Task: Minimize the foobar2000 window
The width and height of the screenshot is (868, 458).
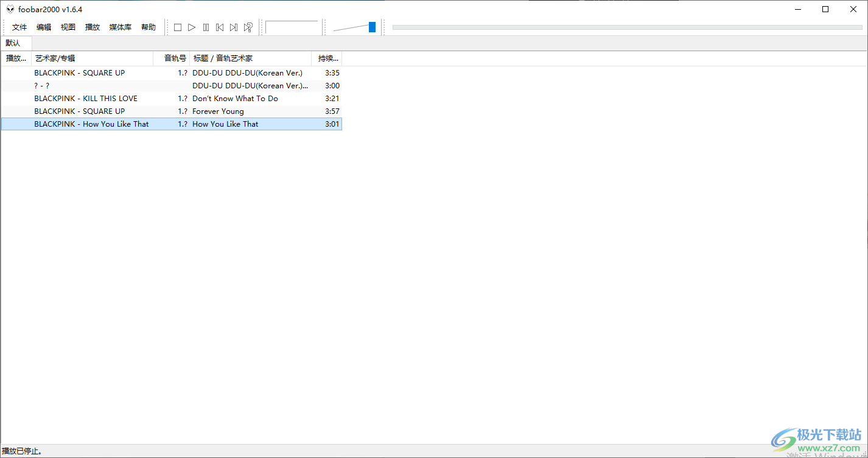Action: [x=797, y=9]
